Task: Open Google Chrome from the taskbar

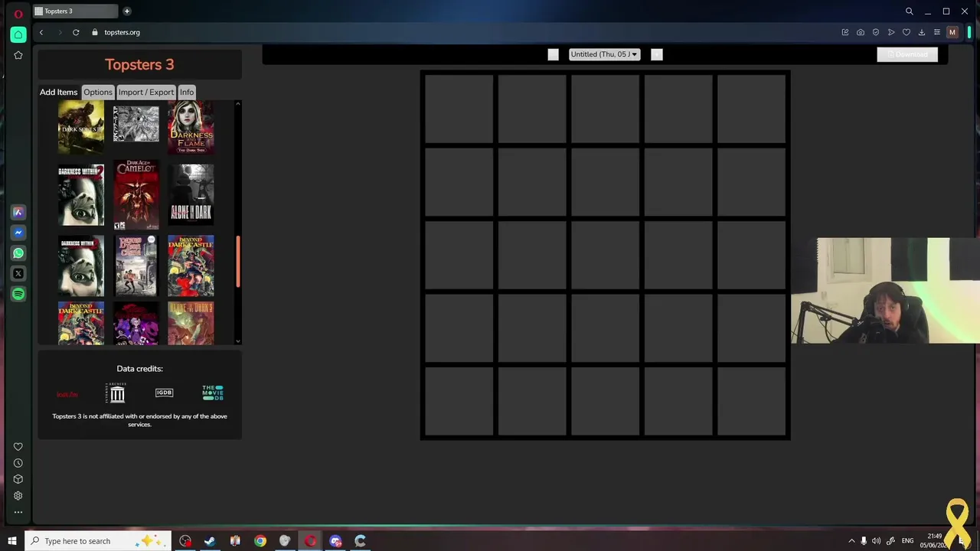Action: coord(260,541)
